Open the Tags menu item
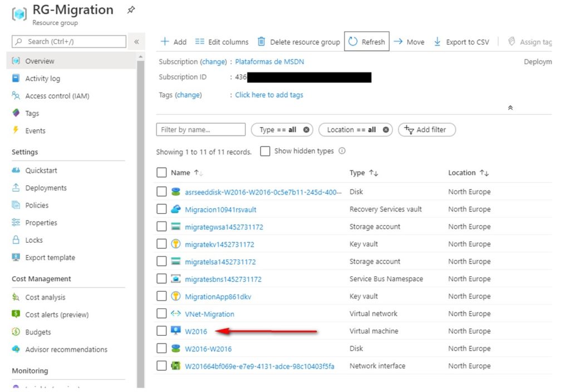Image resolution: width=570 pixels, height=392 pixels. [32, 114]
